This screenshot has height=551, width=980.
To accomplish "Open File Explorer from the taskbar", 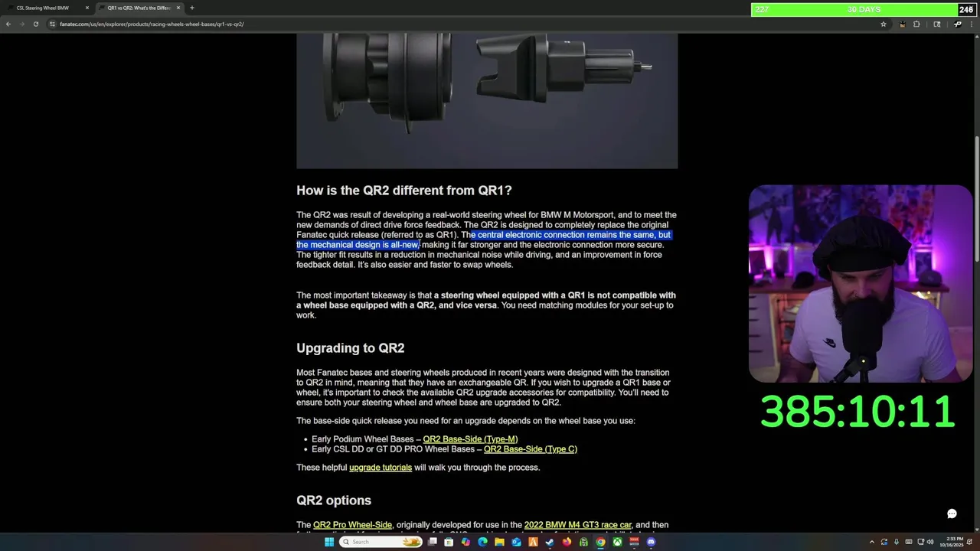I will pos(499,542).
